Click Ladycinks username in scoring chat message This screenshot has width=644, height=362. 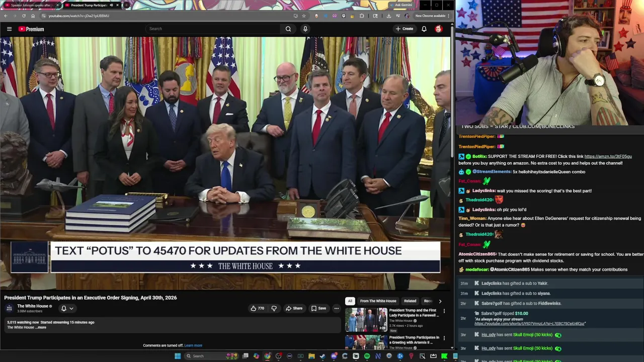click(484, 191)
